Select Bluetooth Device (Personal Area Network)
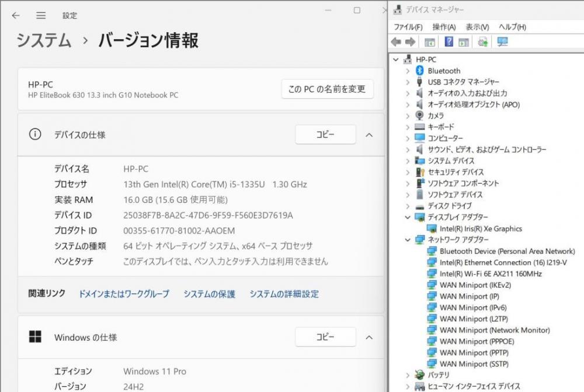The width and height of the screenshot is (584, 392). (x=507, y=251)
